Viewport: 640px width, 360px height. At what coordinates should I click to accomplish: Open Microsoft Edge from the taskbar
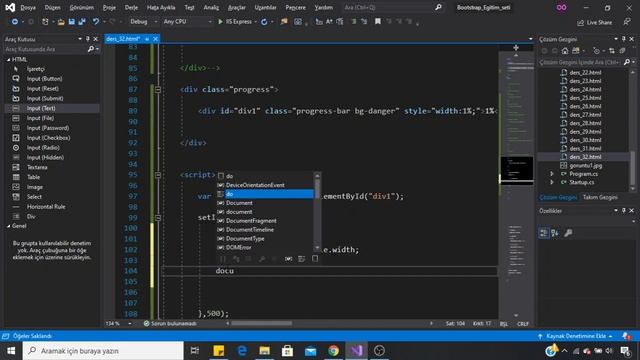tap(242, 351)
